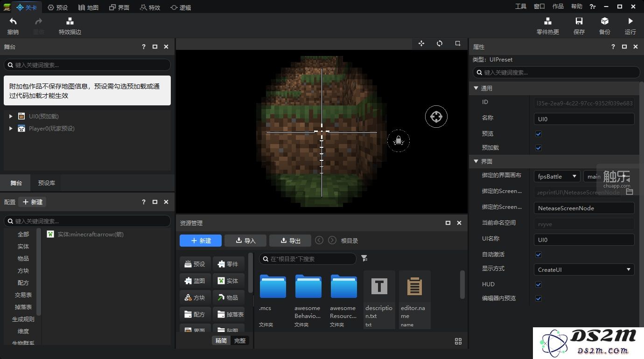Open the 特效 tab

pos(150,7)
